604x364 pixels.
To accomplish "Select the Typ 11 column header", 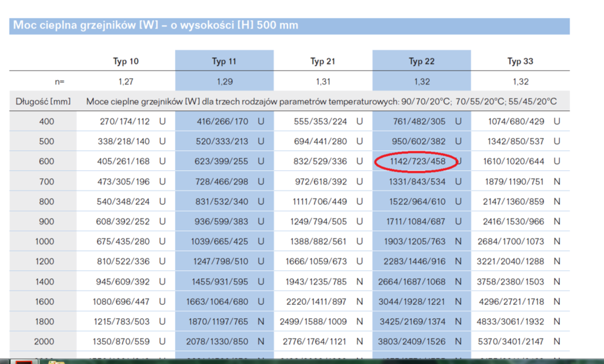I will (x=224, y=62).
